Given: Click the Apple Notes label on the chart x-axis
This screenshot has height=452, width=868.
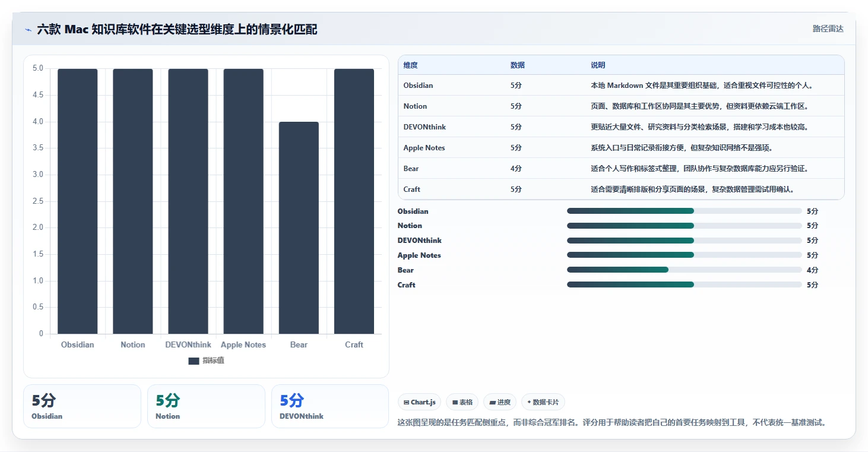Looking at the screenshot, I should click(x=243, y=344).
